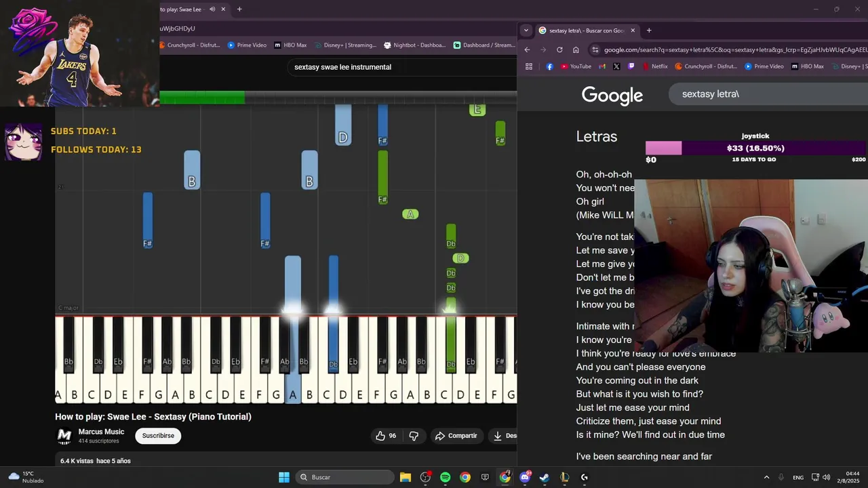
Task: Share the video using Compartir
Action: (456, 436)
